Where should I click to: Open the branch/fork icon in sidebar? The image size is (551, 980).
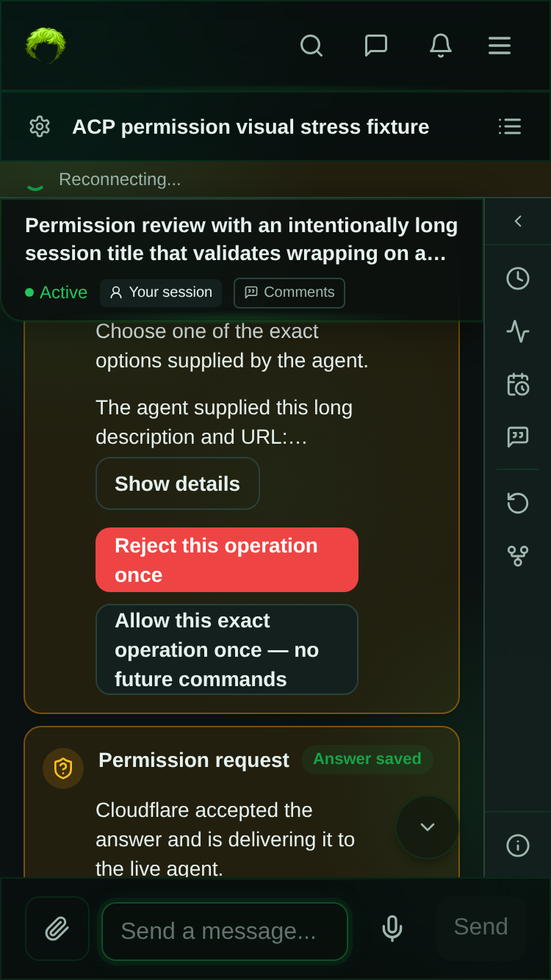tap(518, 556)
